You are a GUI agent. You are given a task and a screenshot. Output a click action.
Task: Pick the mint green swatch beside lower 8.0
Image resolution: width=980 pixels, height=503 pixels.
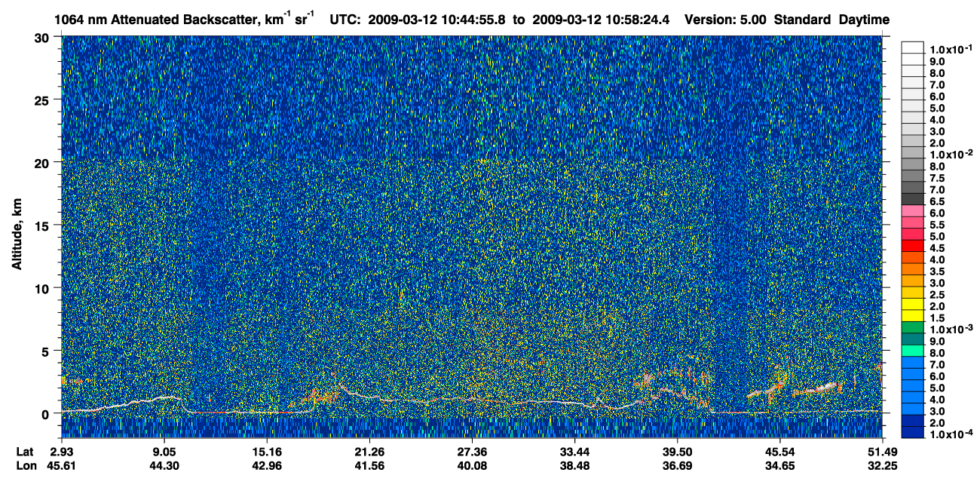coord(913,352)
